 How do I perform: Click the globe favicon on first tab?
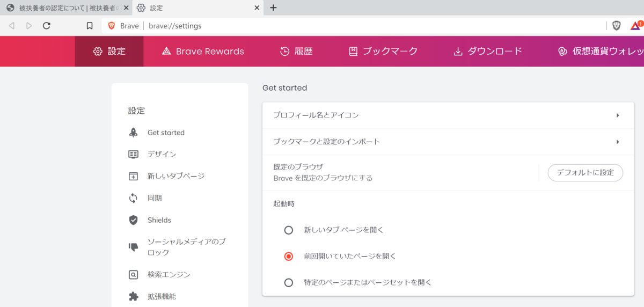10,8
